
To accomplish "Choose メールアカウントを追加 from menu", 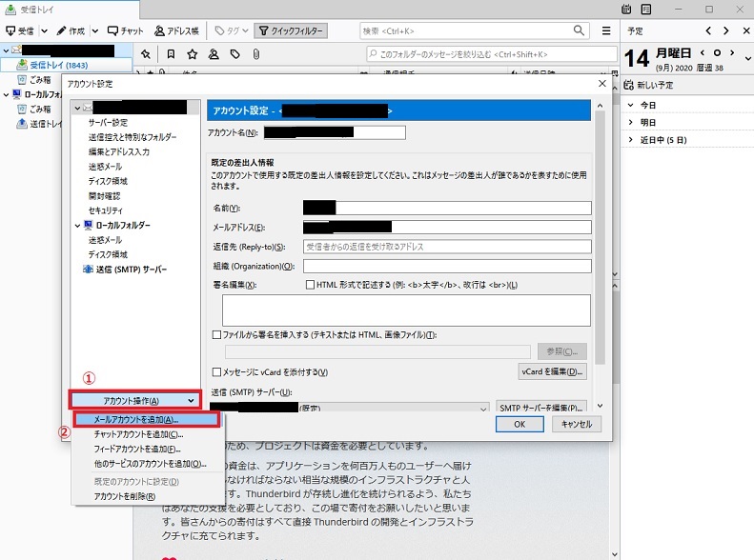I will pyautogui.click(x=147, y=419).
